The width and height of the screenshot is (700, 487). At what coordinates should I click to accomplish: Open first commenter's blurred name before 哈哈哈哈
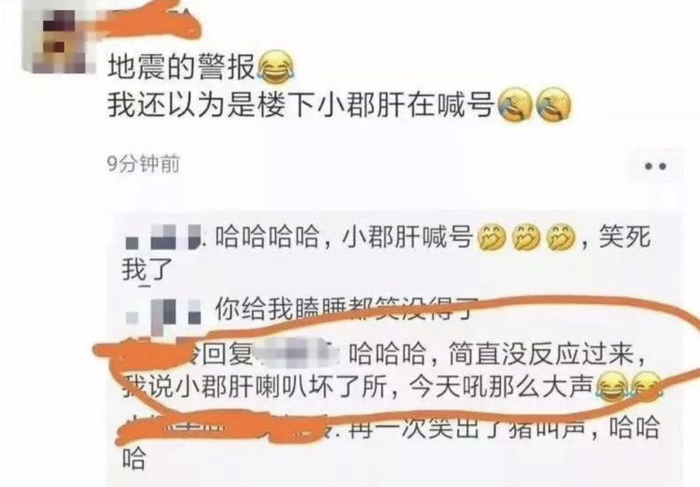163,237
